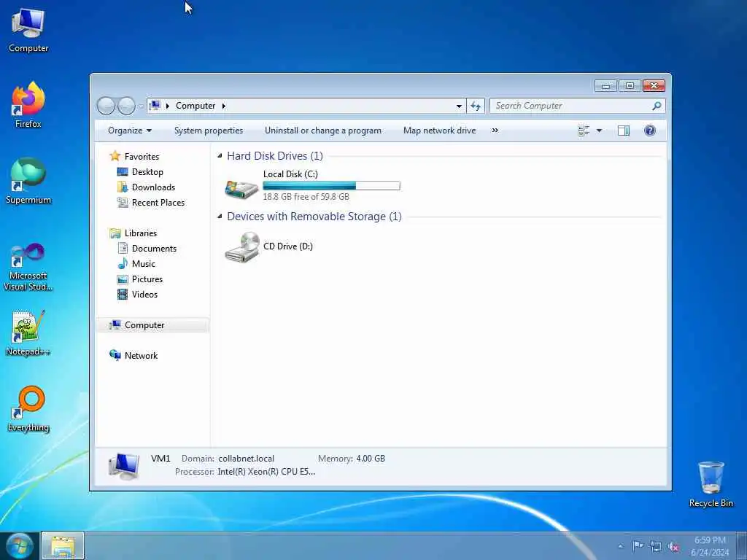Image resolution: width=747 pixels, height=560 pixels.
Task: Launch Notepad++ from the desktop
Action: point(28,333)
